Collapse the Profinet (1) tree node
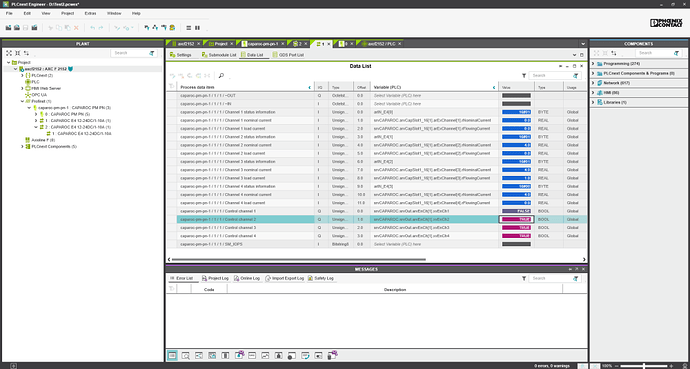 point(22,101)
